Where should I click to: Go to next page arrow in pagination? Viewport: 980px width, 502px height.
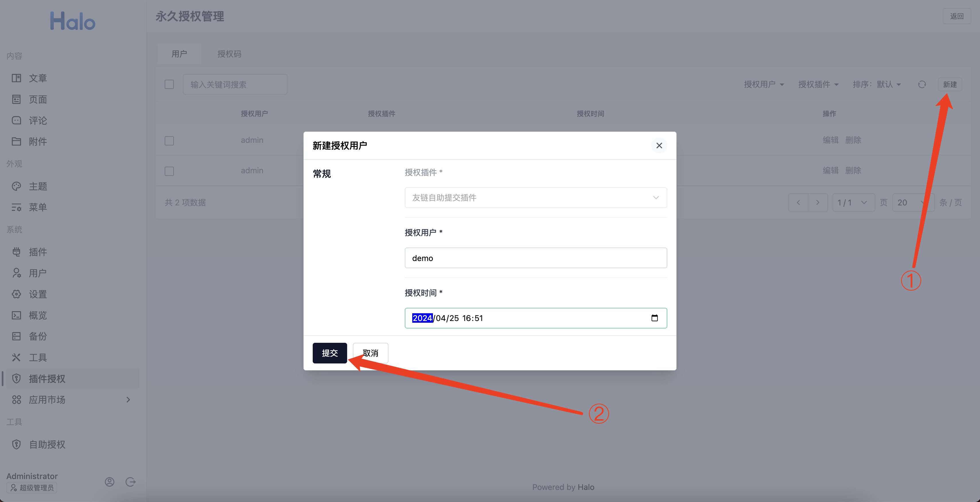coord(818,202)
